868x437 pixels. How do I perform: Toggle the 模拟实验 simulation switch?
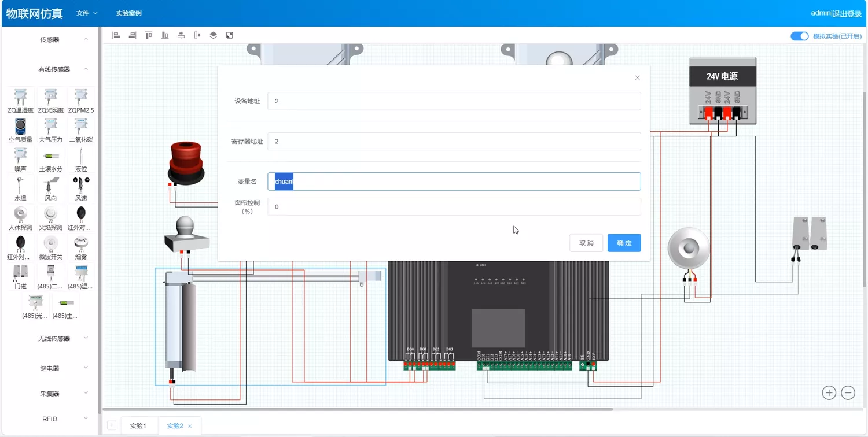(799, 36)
